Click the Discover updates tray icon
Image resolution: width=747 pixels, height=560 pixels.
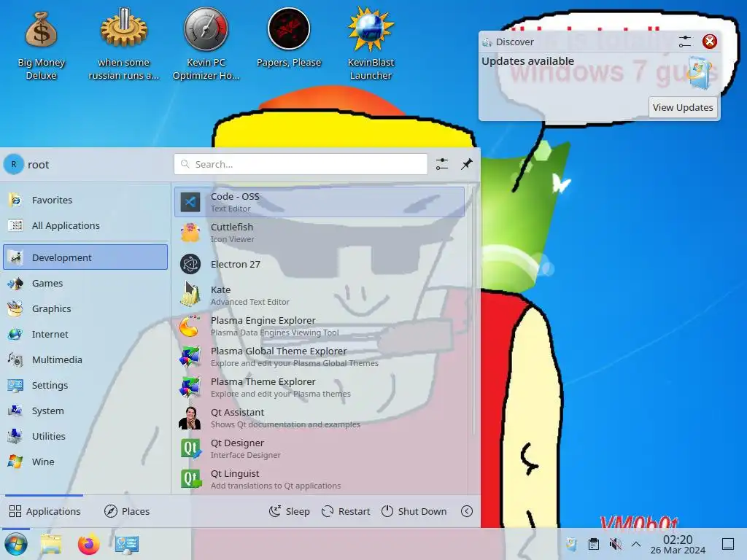click(571, 544)
